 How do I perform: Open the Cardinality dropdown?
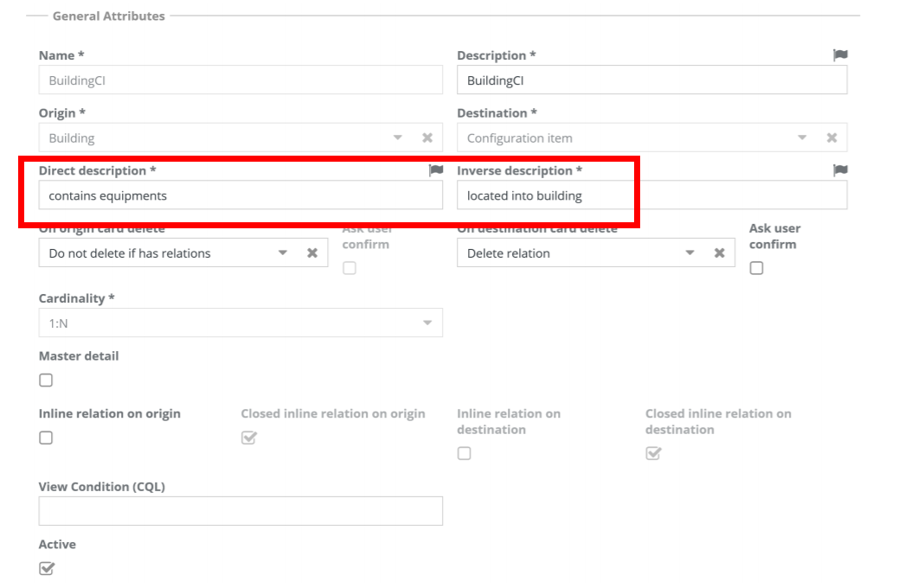click(x=427, y=323)
